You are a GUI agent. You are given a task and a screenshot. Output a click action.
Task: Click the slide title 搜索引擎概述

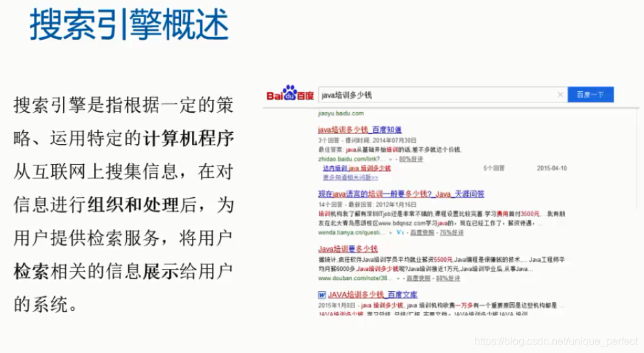tap(129, 25)
